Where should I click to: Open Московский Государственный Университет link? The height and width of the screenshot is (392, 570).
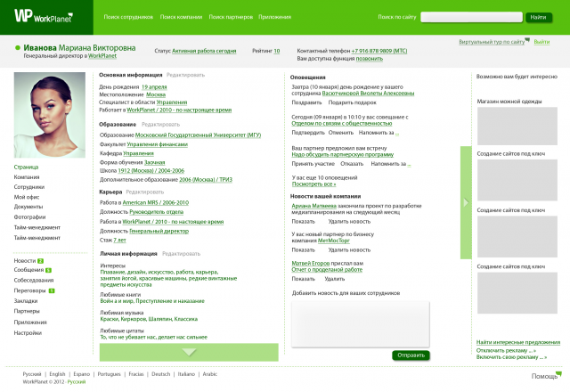(198, 135)
